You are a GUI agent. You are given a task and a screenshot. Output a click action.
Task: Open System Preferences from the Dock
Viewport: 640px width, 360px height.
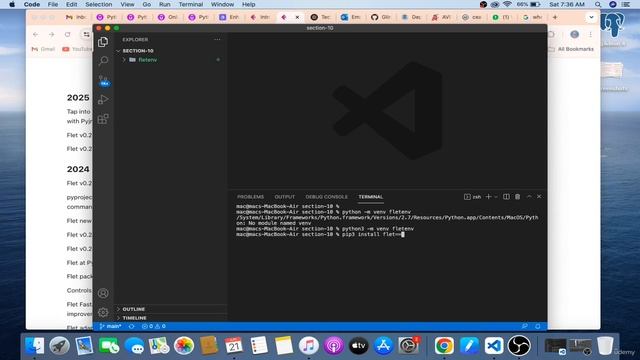409,346
